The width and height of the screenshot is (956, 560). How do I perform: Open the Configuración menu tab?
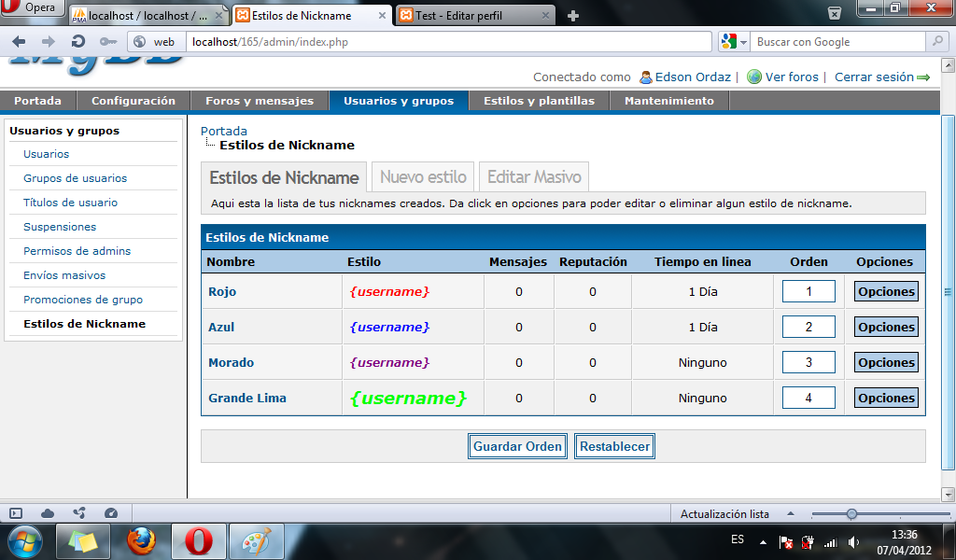click(134, 101)
